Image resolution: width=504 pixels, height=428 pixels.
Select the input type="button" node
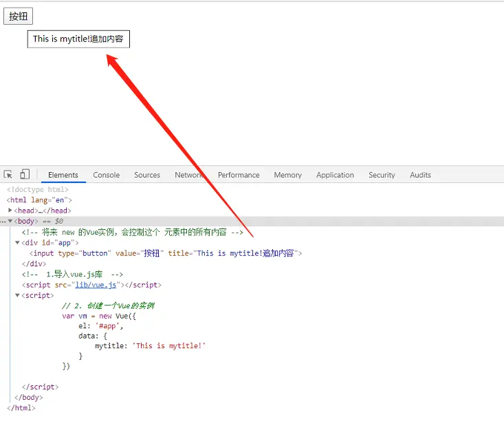(x=166, y=253)
